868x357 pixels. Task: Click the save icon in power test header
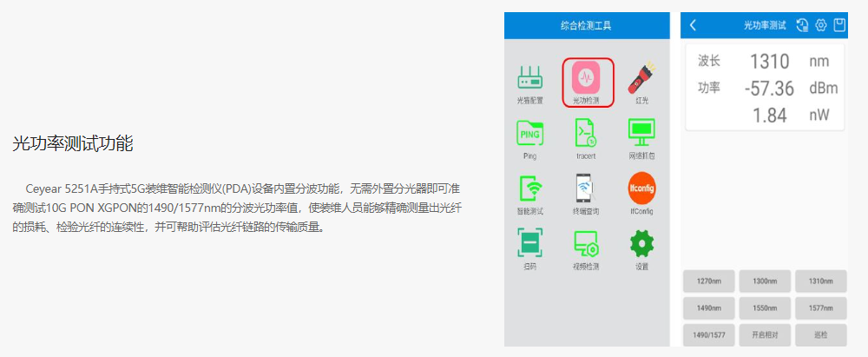point(839,25)
